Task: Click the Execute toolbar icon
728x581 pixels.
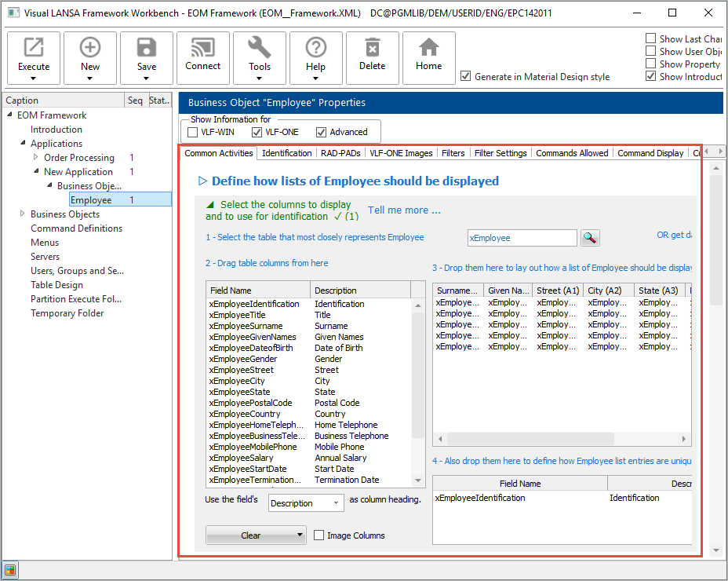Action: tap(34, 47)
